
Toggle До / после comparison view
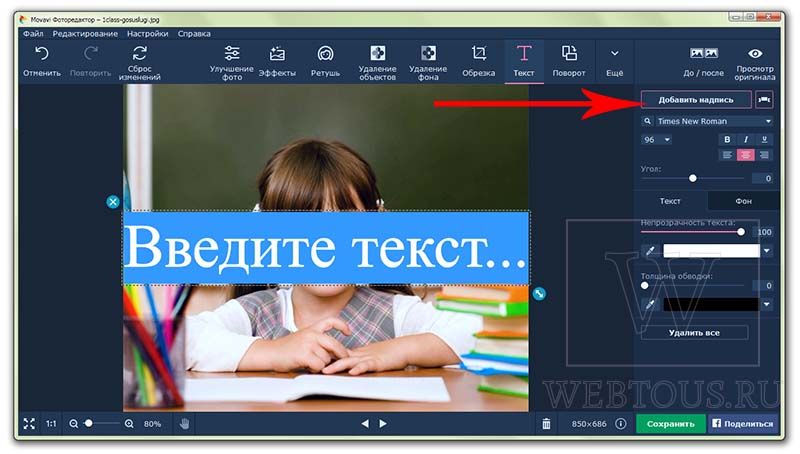pyautogui.click(x=704, y=62)
